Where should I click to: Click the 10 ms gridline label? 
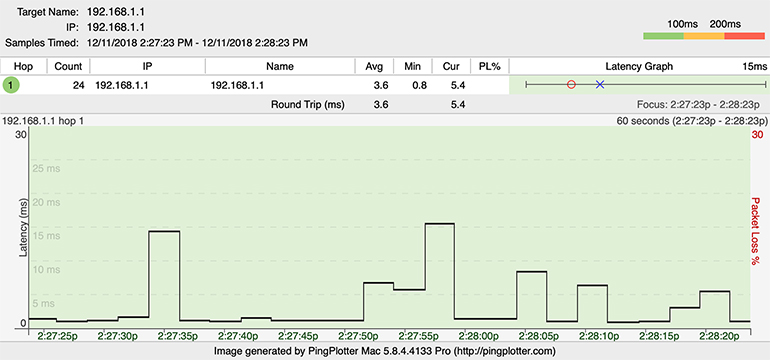[x=46, y=270]
